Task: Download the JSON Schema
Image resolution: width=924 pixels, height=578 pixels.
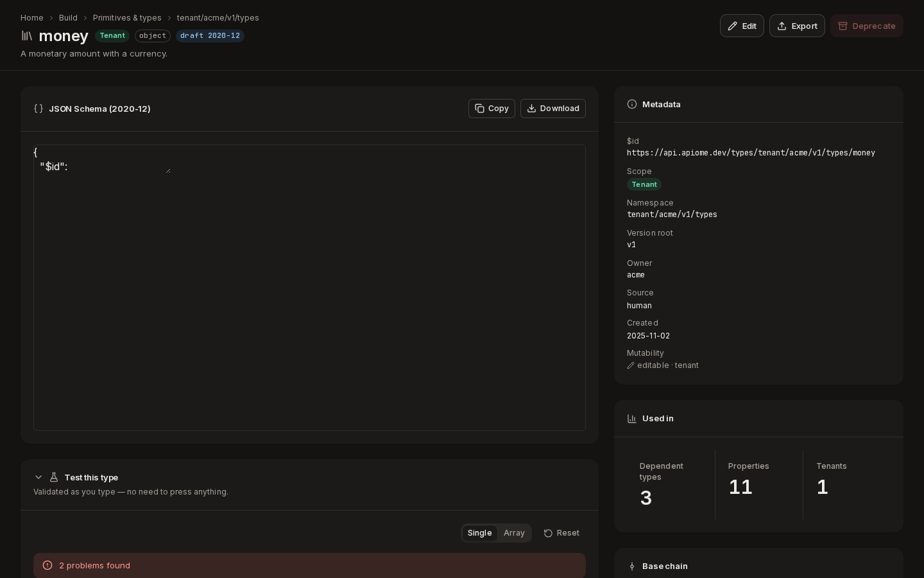Action: [553, 109]
